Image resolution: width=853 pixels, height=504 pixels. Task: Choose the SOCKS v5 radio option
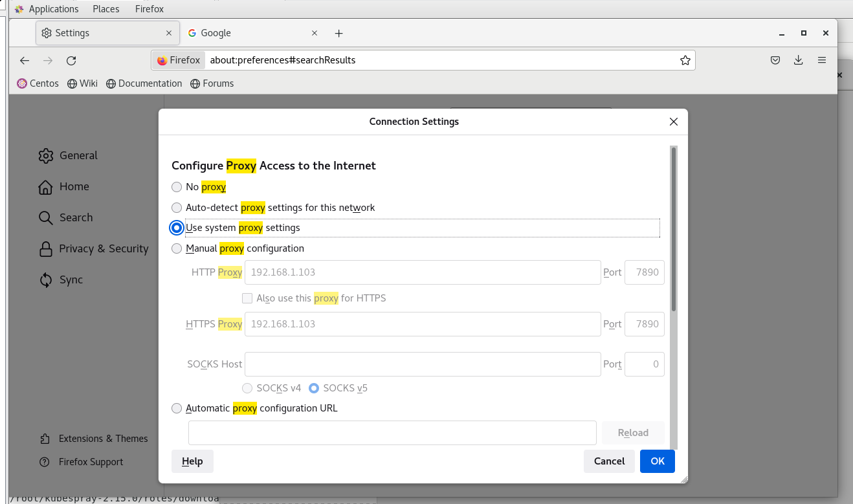coord(314,388)
